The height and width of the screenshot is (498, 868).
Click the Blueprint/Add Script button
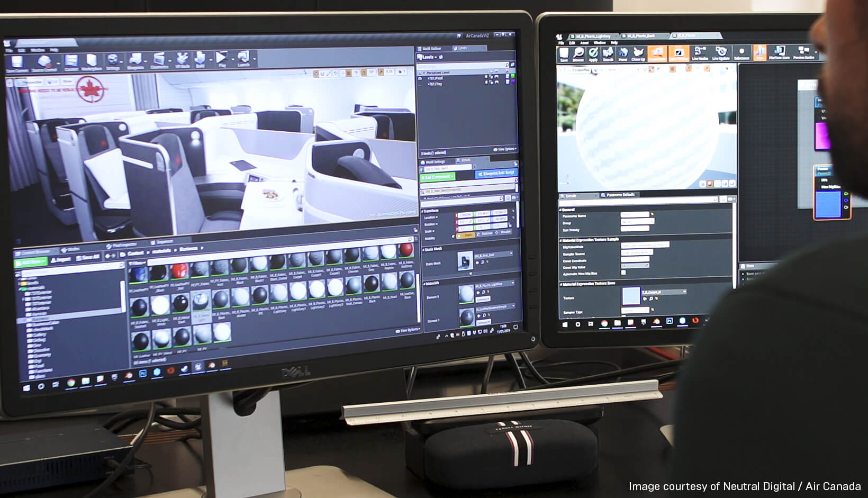coord(495,173)
